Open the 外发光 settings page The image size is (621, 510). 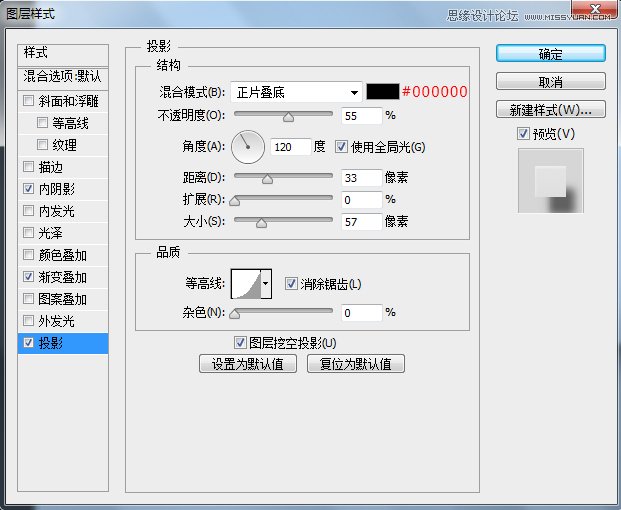[57, 321]
